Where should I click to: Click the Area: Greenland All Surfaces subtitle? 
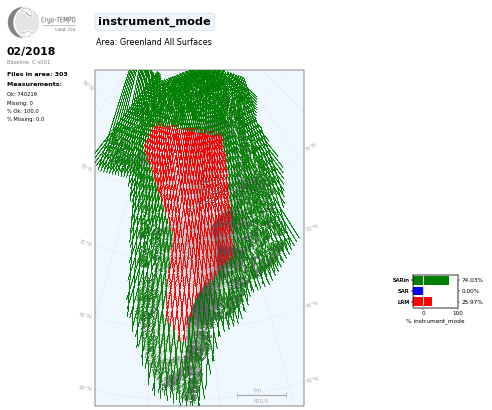[x=154, y=42]
